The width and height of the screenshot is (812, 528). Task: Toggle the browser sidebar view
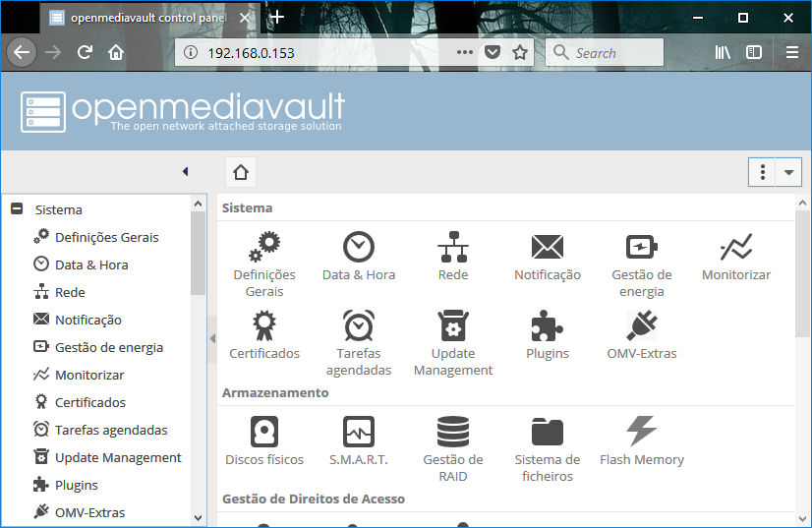click(x=754, y=52)
